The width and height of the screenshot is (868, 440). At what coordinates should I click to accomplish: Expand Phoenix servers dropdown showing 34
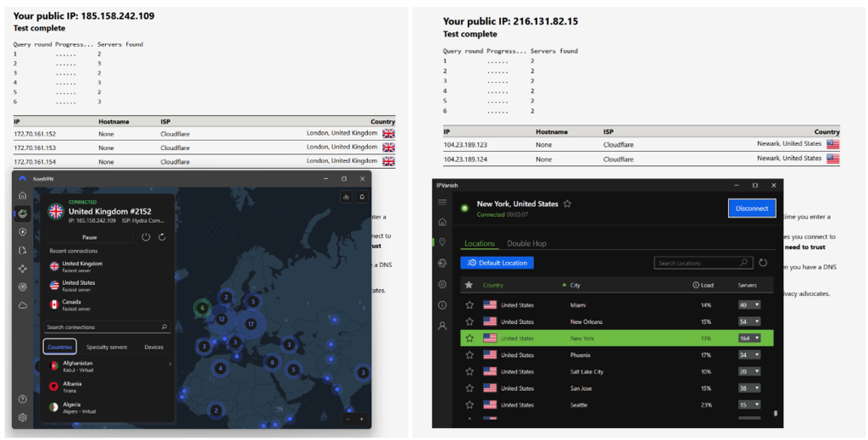pos(749,354)
